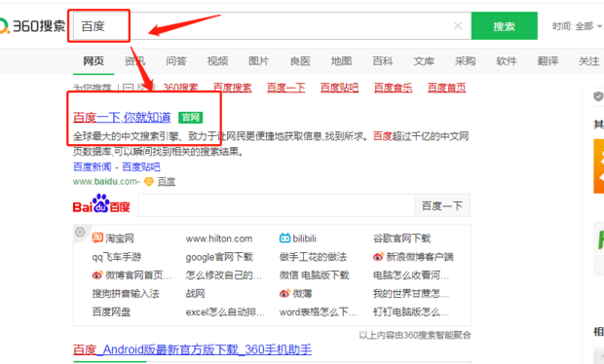Switch to the 视频 tab
604x364 pixels.
click(217, 60)
